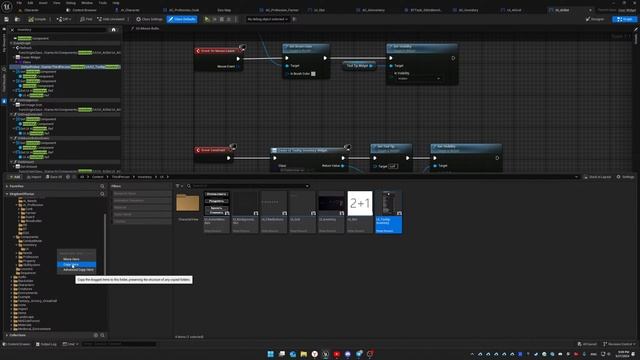The image size is (640, 360).
Task: Collapse the project root tree node
Action: pyautogui.click(x=7, y=194)
